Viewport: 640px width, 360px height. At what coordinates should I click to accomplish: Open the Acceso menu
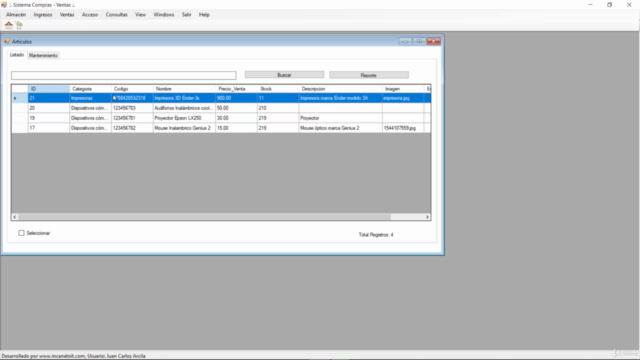tap(90, 15)
